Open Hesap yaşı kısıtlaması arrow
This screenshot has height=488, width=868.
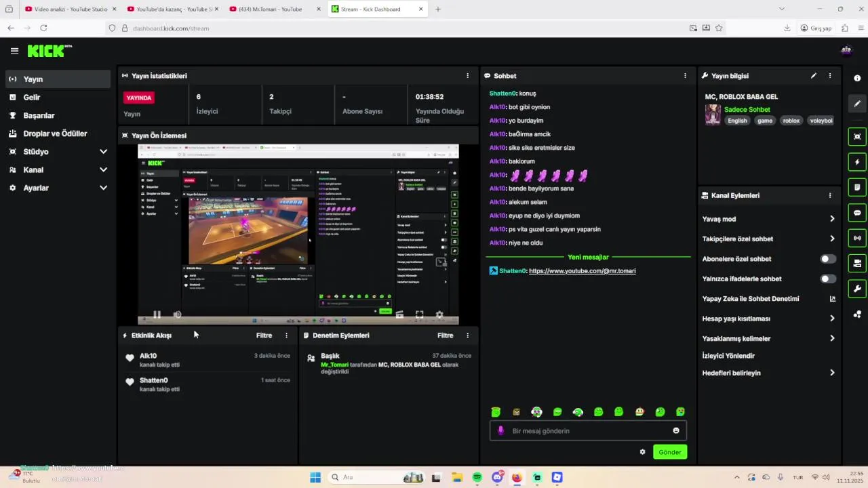tap(832, 319)
